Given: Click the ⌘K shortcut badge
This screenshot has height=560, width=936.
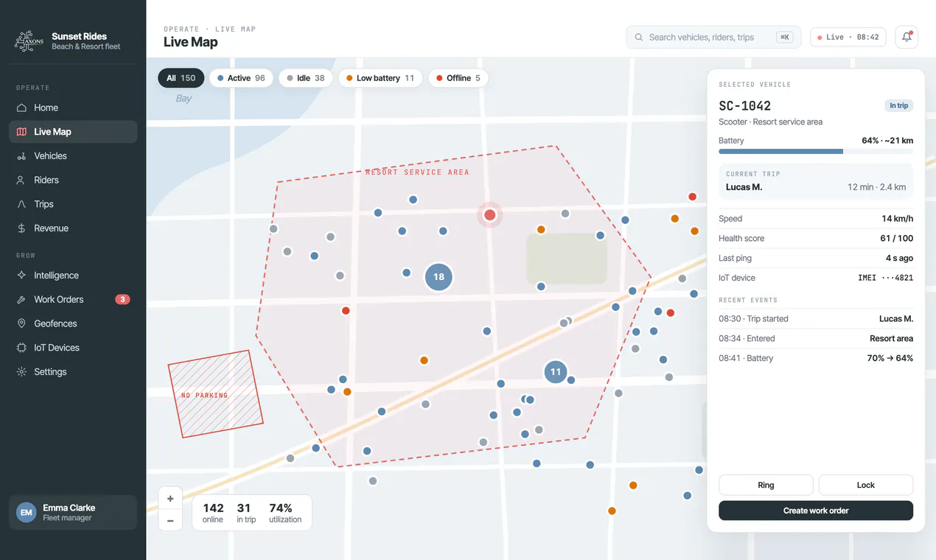Looking at the screenshot, I should [x=785, y=37].
